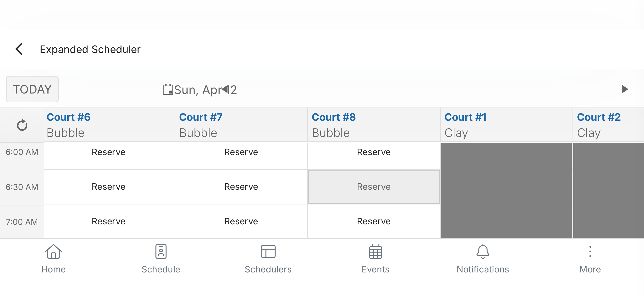Switch to the Schedule tab
644x296 pixels.
(161, 258)
